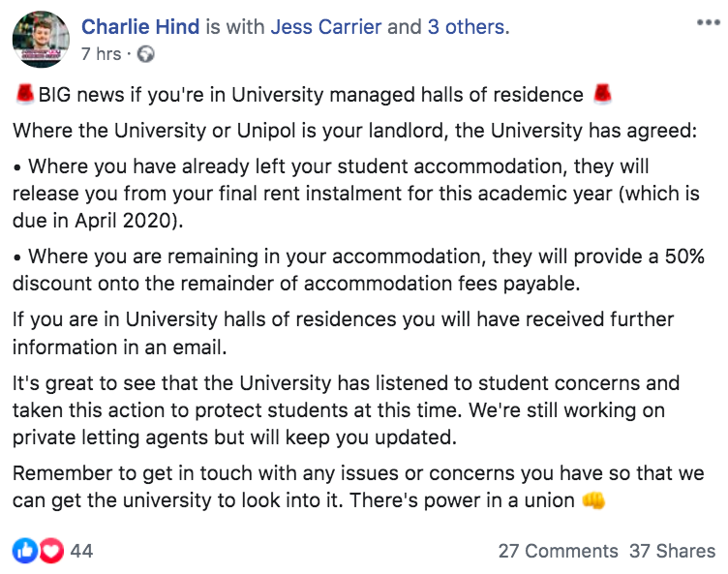This screenshot has height=574, width=728.
Task: View the 37 Shares list
Action: point(672,551)
